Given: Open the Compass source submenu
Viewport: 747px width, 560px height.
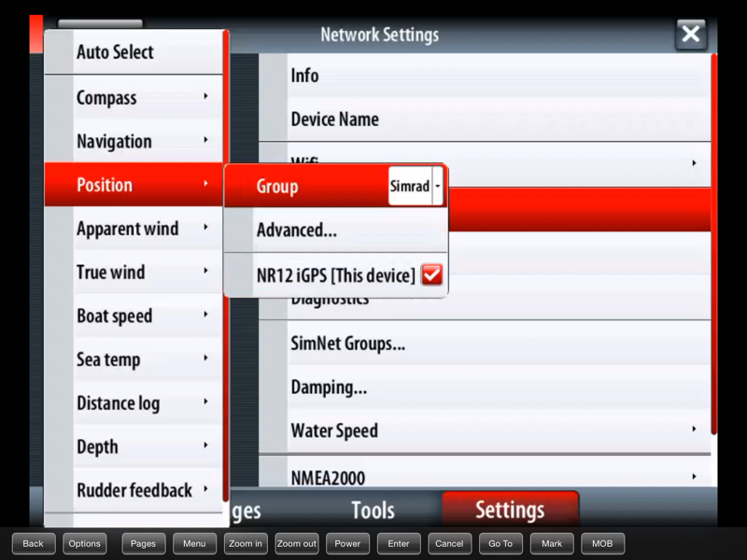Looking at the screenshot, I should pyautogui.click(x=134, y=98).
